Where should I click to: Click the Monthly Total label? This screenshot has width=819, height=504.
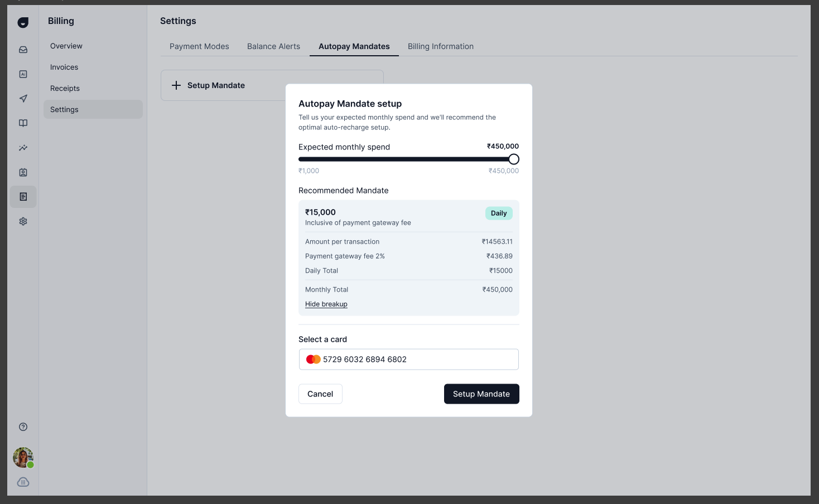pyautogui.click(x=326, y=289)
